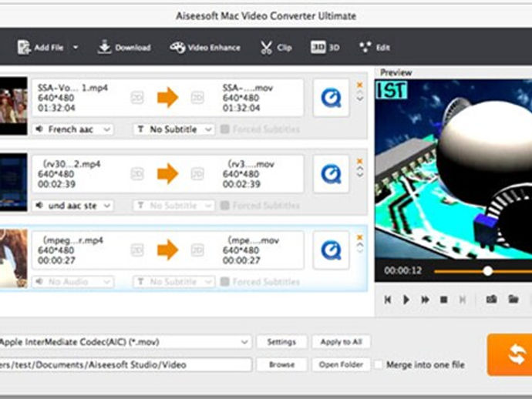This screenshot has height=399, width=532.
Task: Click the output 2D icon for mpeg file
Action: click(x=197, y=250)
